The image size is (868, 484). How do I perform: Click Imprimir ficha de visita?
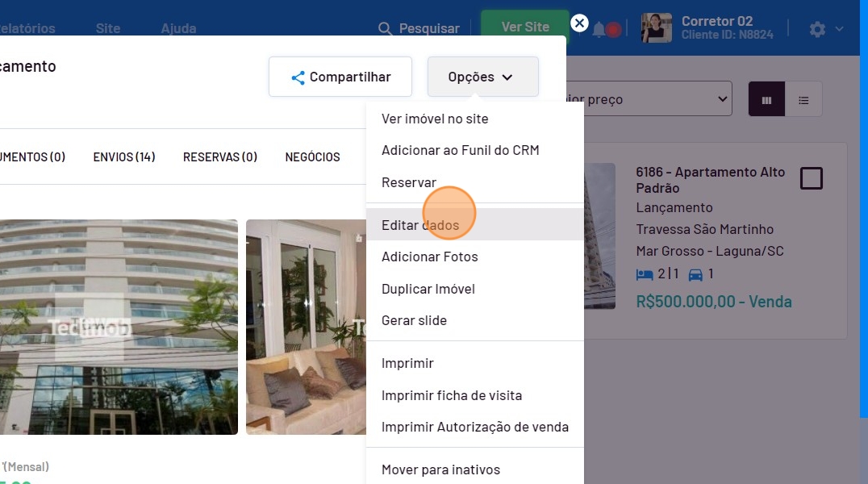[x=451, y=395]
